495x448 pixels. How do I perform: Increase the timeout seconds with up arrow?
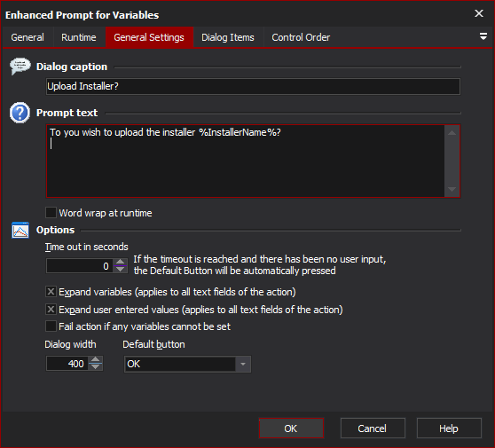coord(120,262)
